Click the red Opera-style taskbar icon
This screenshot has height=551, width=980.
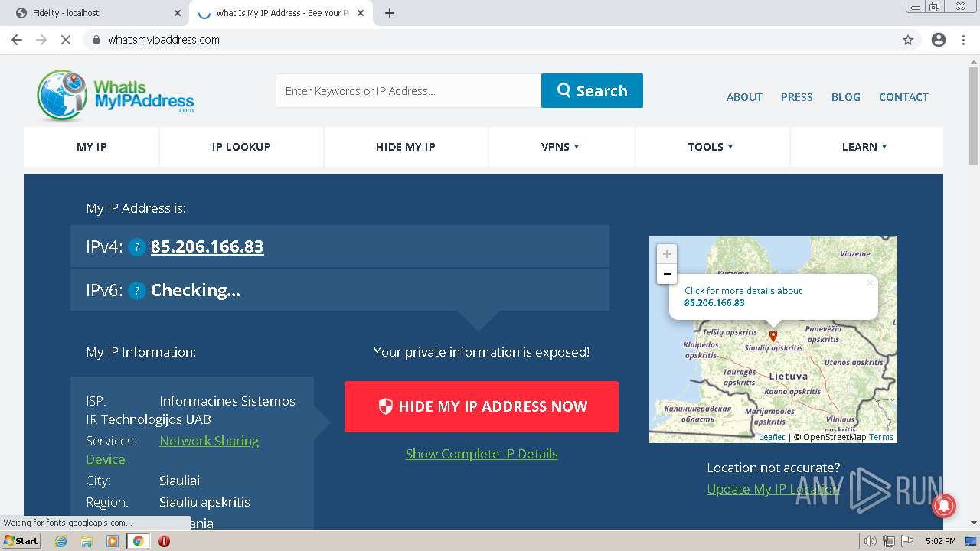164,541
